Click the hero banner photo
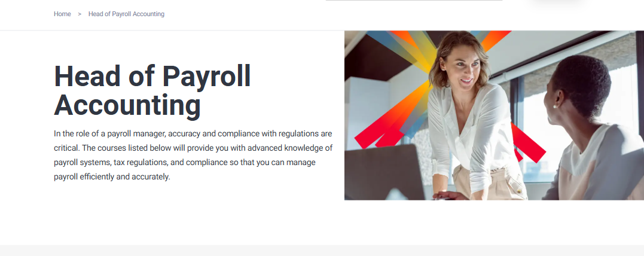 point(494,115)
